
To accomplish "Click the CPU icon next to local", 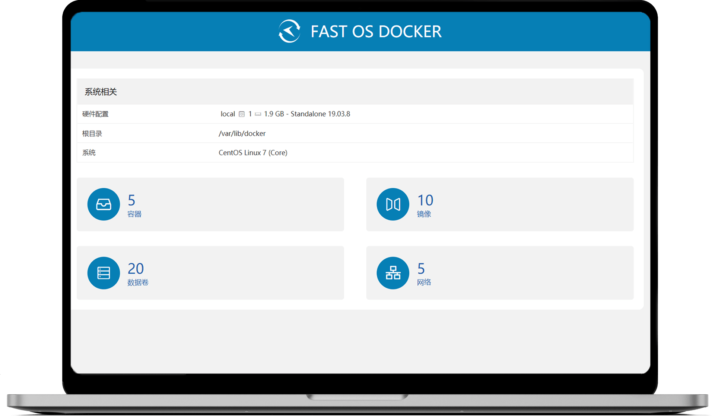I will pyautogui.click(x=242, y=114).
